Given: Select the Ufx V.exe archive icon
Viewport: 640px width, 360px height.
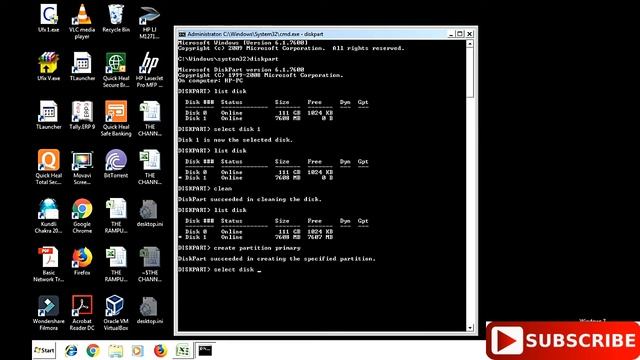Looking at the screenshot, I should coord(49,67).
